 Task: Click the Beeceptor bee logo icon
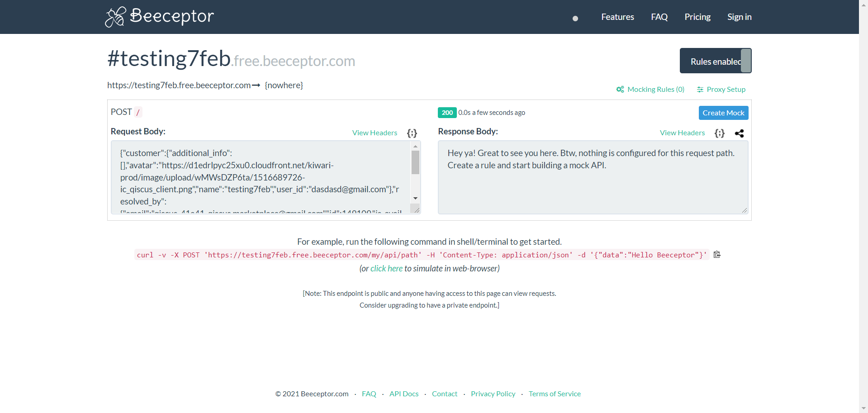click(x=115, y=17)
